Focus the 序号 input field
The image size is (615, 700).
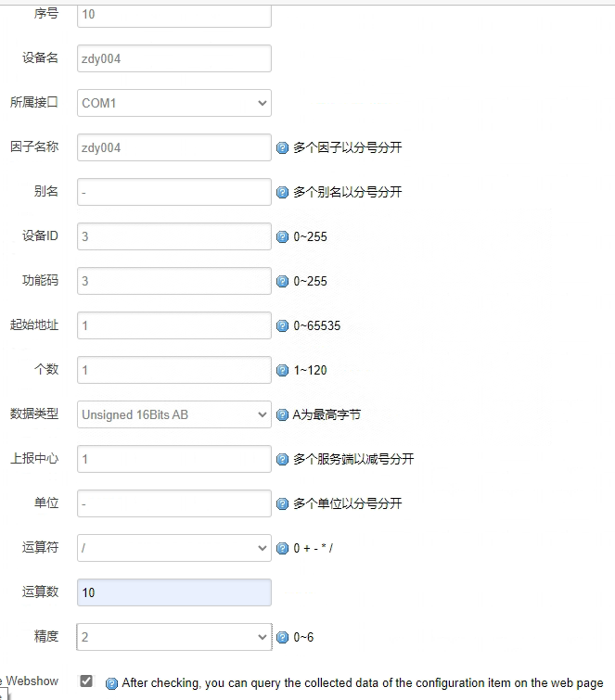[174, 14]
